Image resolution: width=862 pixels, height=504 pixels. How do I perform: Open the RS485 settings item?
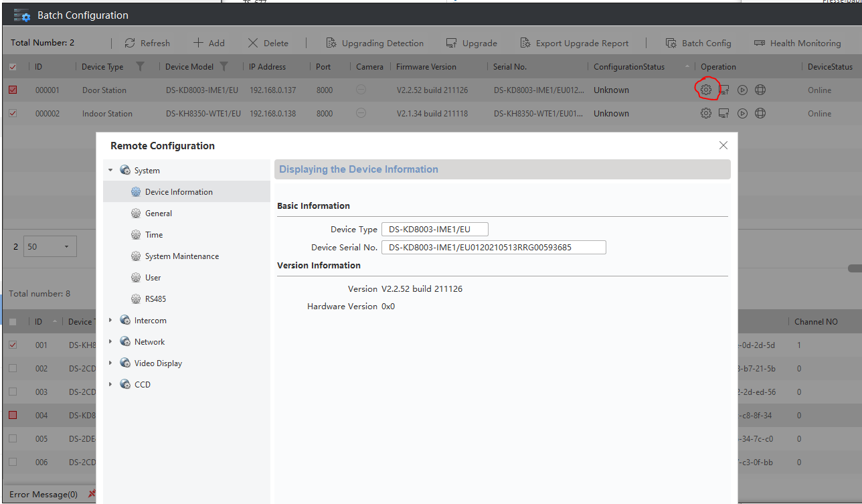point(155,299)
